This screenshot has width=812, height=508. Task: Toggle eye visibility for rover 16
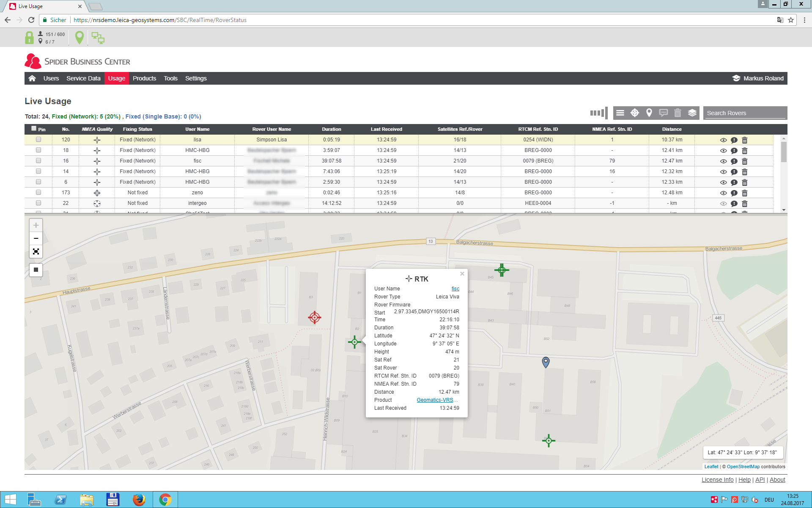click(723, 161)
